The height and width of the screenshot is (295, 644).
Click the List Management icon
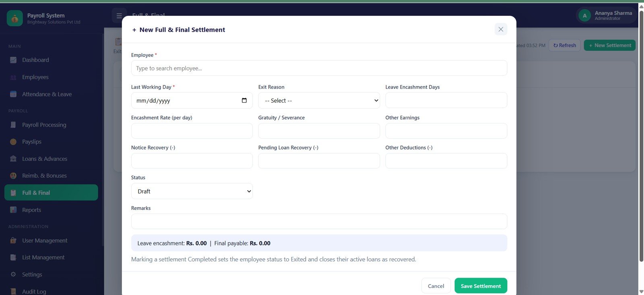[13, 258]
